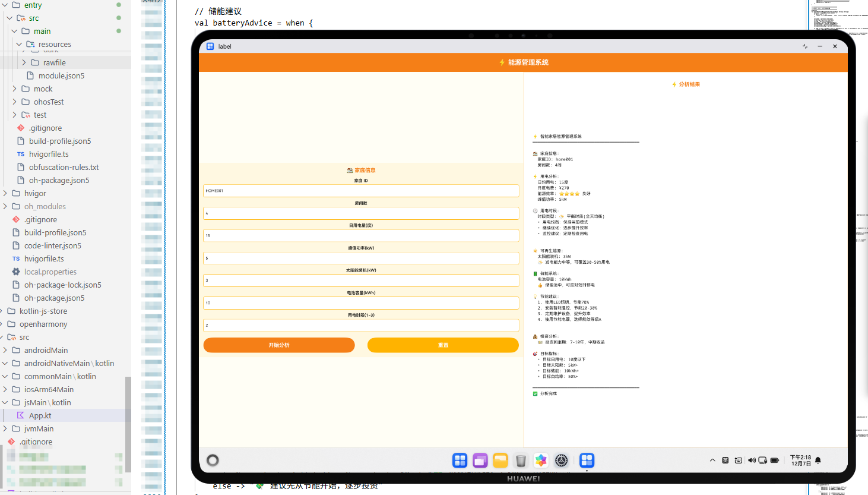Click the restore-size icon in label window
Viewport: 868px width, 495px height.
pyautogui.click(x=805, y=46)
